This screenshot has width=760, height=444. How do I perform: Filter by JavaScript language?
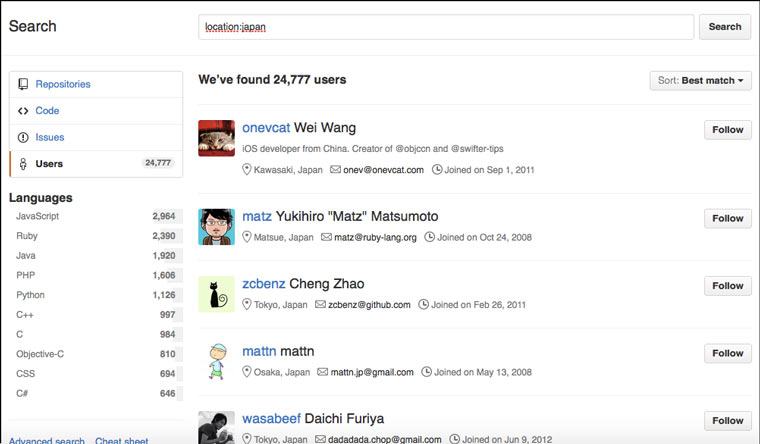[x=96, y=216]
